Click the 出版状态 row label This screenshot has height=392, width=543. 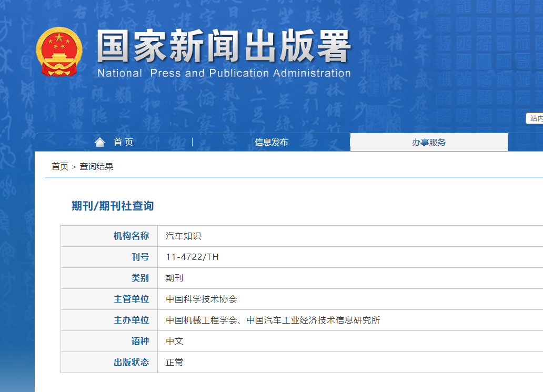[x=131, y=362]
